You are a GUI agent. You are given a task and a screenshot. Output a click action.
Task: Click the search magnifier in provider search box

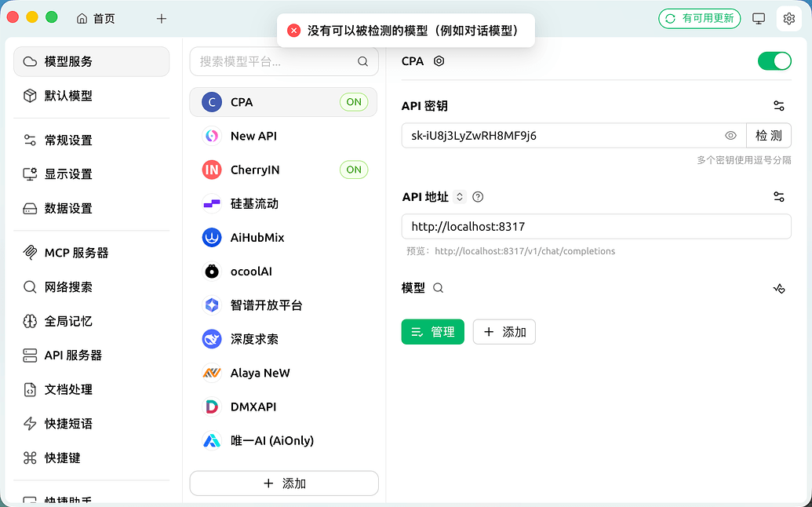pyautogui.click(x=362, y=62)
